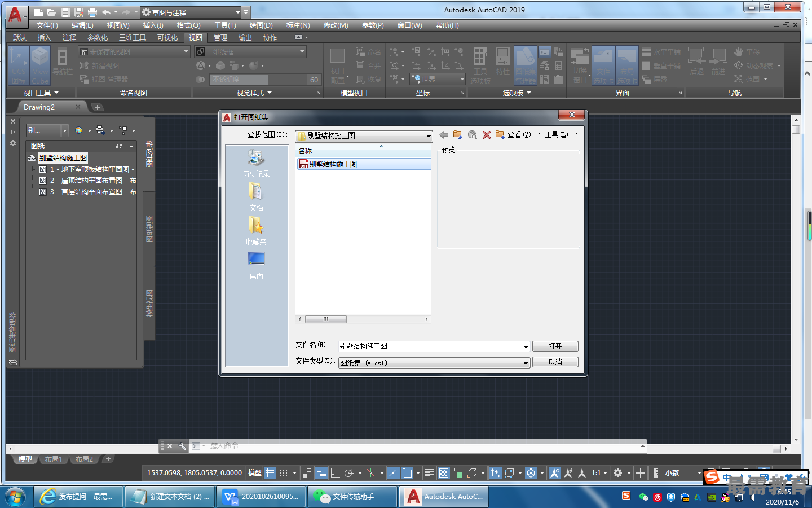Open 文档 places shortcut

pyautogui.click(x=256, y=198)
